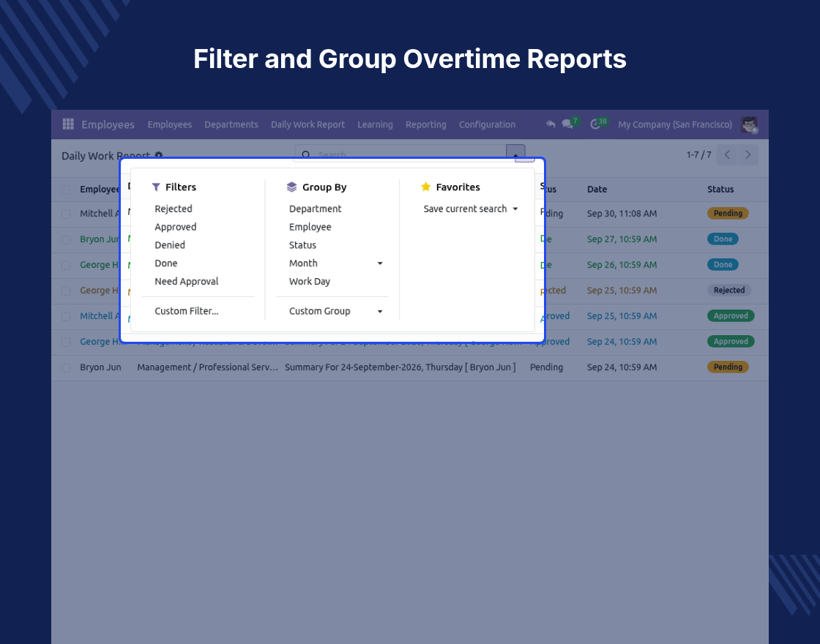
Task: Open Custom Filter option
Action: tap(186, 311)
